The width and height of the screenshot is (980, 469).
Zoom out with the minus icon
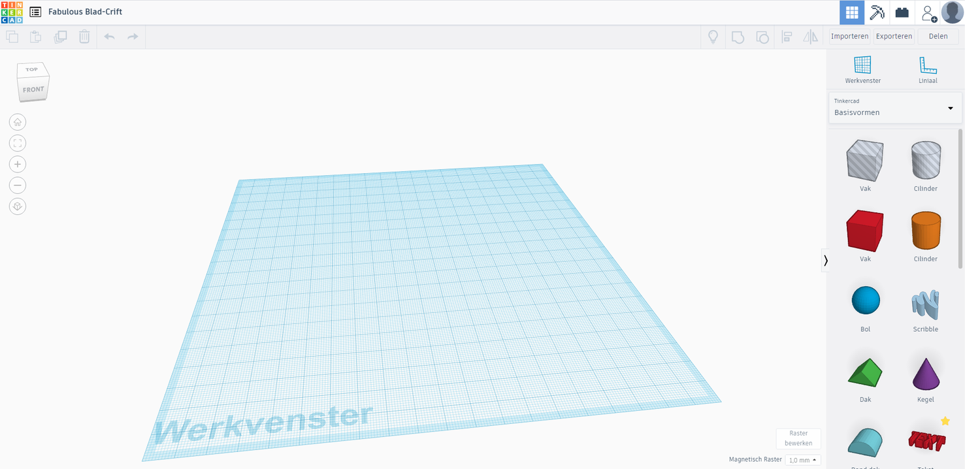click(18, 186)
